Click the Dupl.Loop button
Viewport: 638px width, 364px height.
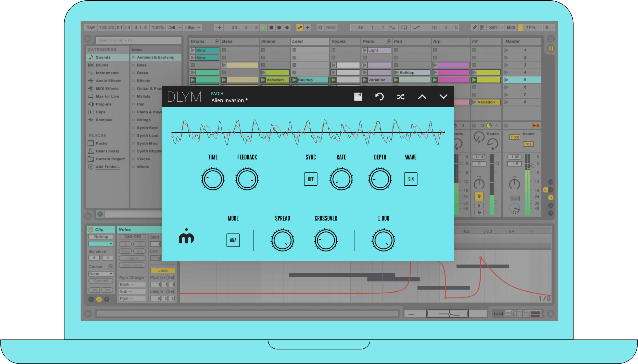132,265
